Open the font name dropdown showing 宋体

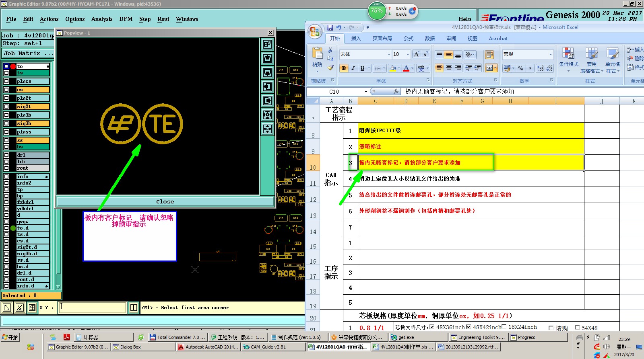389,54
